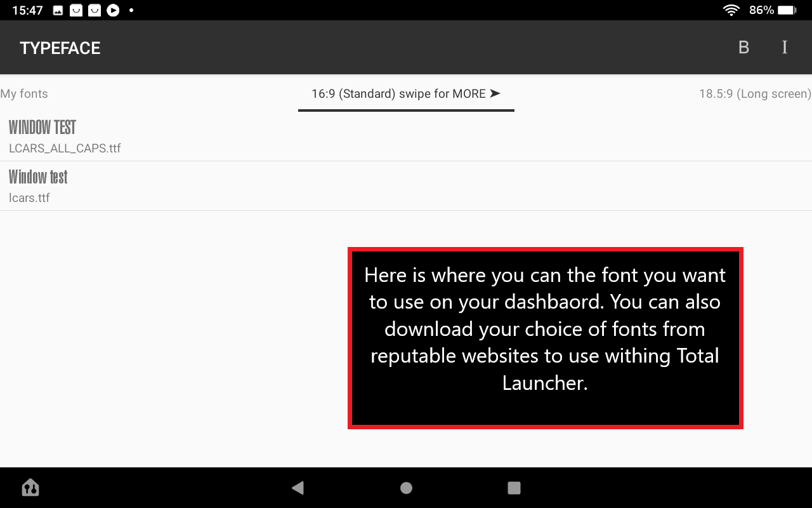
Task: Tap the TYPEFACE screen title
Action: pos(60,48)
